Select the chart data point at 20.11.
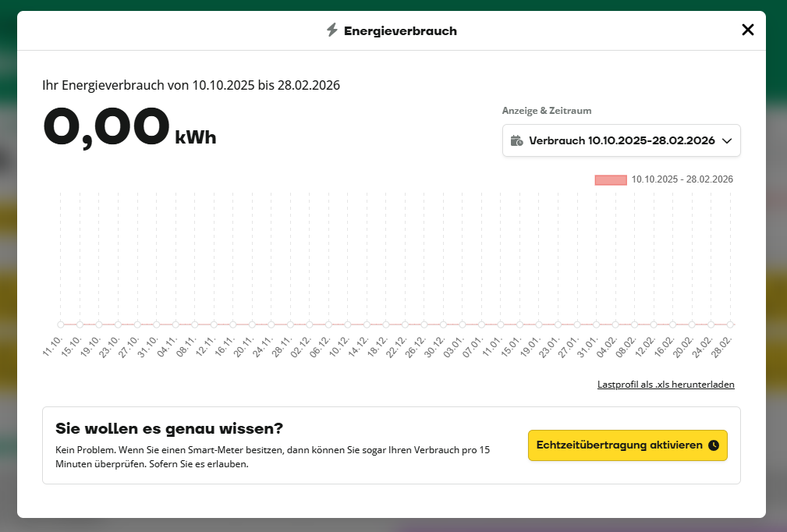This screenshot has height=532, width=787. pyautogui.click(x=252, y=325)
